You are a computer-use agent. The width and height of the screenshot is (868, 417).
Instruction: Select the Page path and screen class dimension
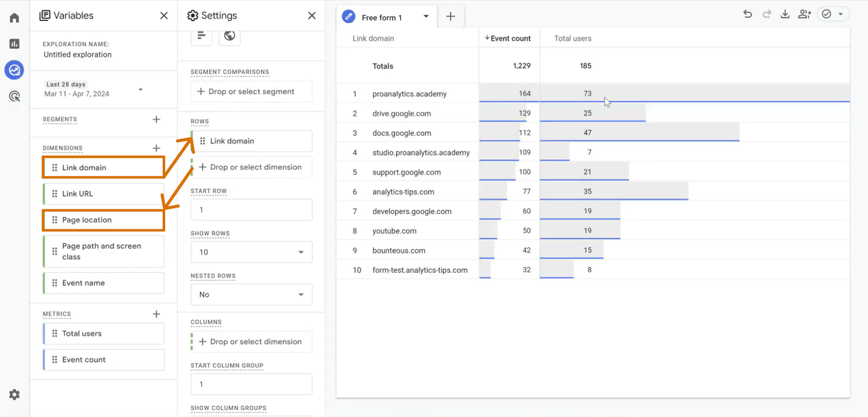pyautogui.click(x=104, y=251)
